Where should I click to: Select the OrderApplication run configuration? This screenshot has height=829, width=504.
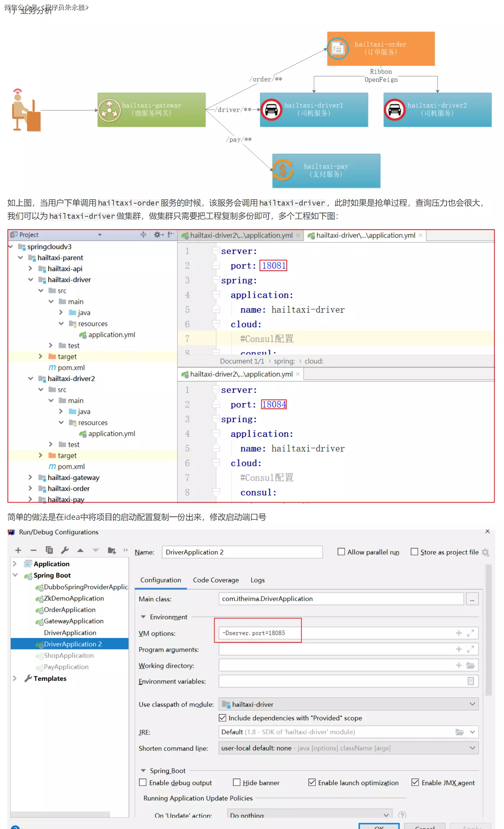point(69,610)
